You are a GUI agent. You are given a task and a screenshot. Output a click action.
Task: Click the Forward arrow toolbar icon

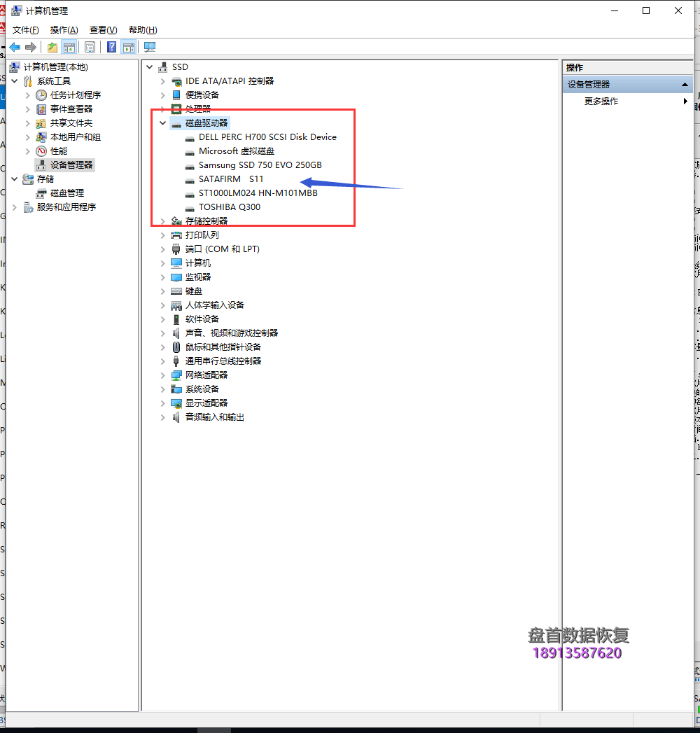tap(31, 47)
